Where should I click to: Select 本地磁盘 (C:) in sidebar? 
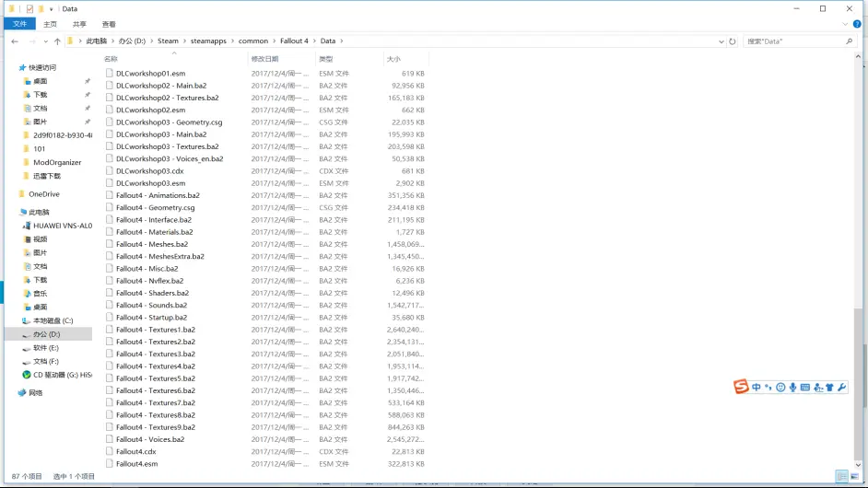53,321
